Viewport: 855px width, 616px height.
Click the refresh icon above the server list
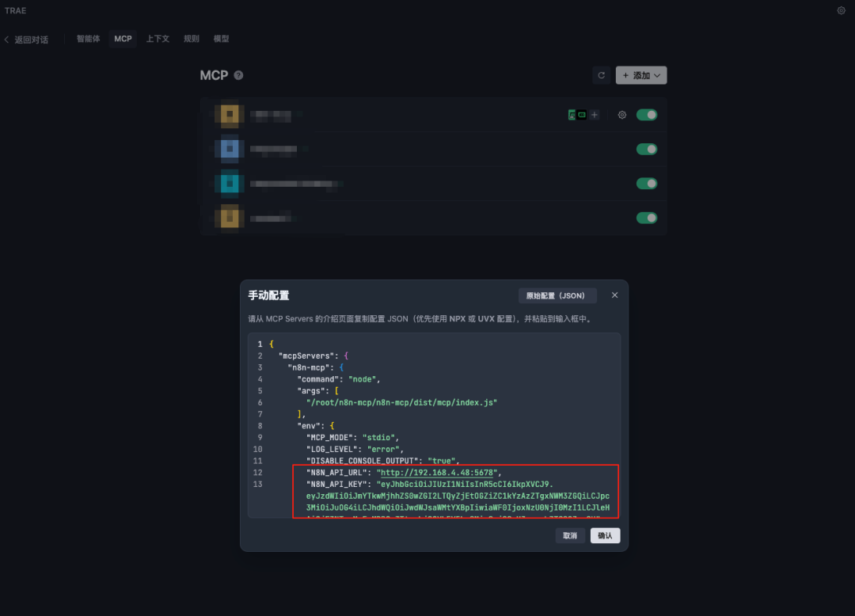(x=602, y=75)
